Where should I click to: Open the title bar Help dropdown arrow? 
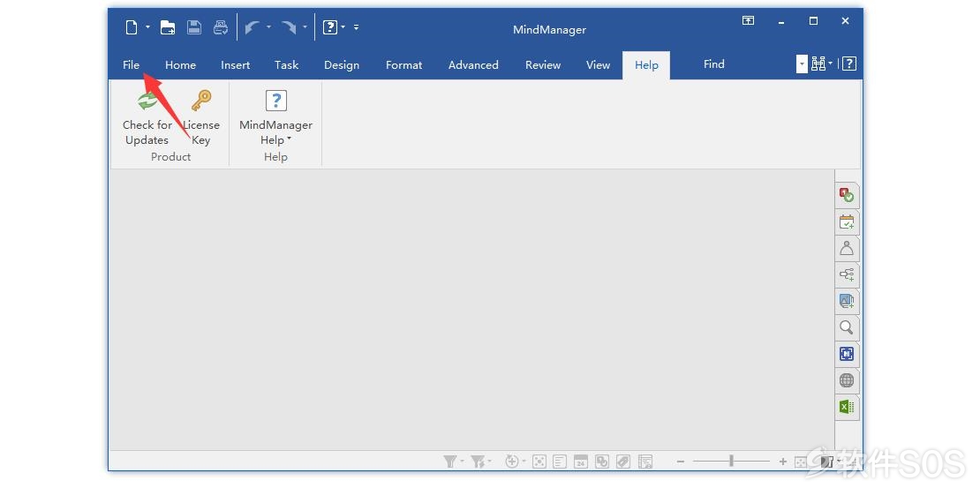tap(343, 26)
